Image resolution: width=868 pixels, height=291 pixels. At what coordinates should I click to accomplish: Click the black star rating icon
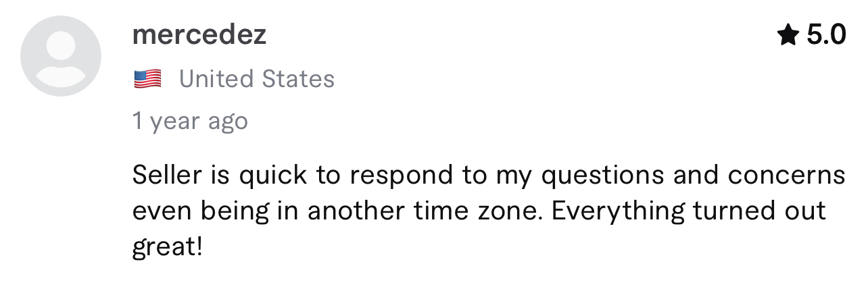pyautogui.click(x=788, y=34)
